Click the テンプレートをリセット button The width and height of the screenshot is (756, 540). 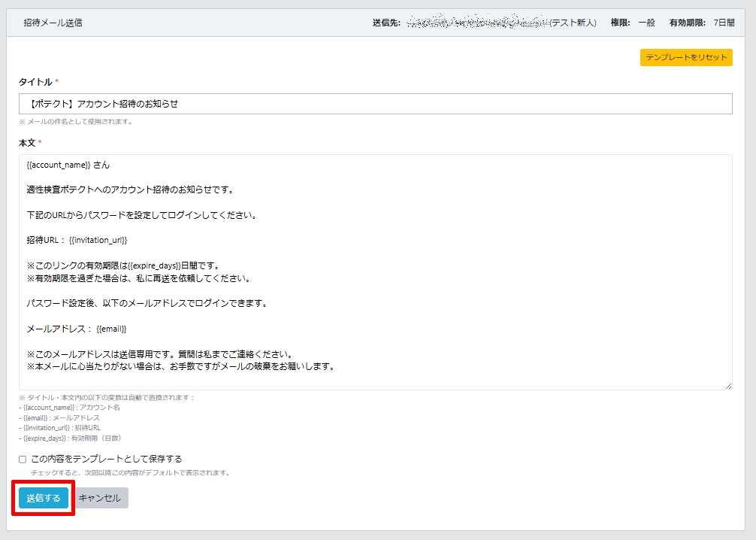tap(686, 58)
